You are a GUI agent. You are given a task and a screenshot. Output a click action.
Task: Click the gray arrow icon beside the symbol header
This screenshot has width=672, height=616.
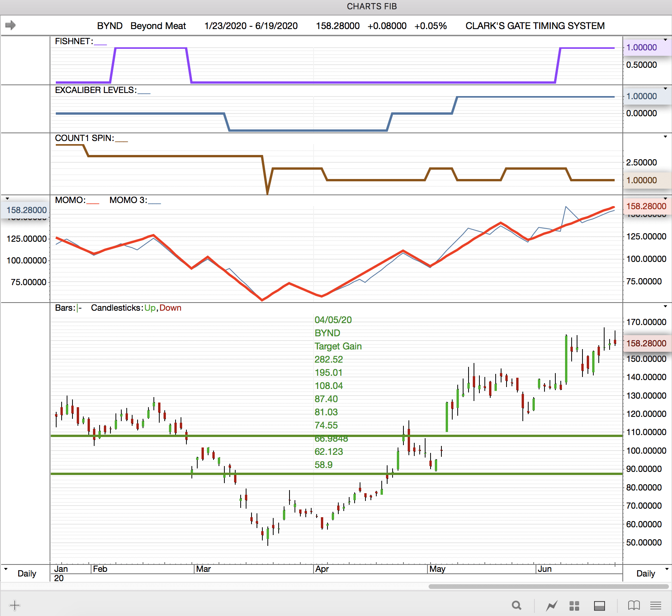tap(10, 25)
